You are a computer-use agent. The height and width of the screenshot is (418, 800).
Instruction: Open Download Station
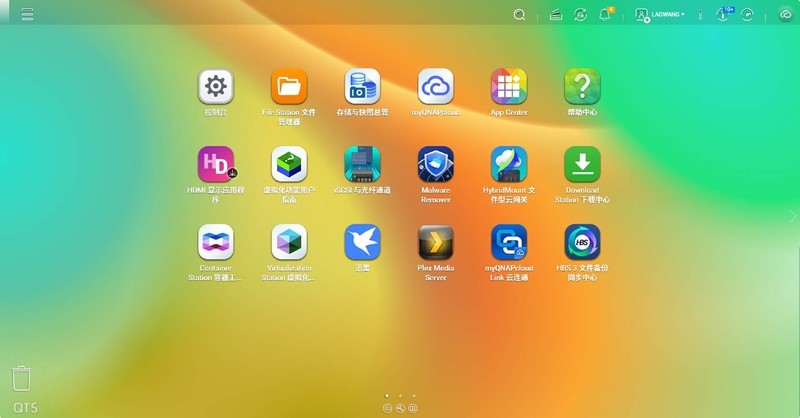pyautogui.click(x=582, y=164)
